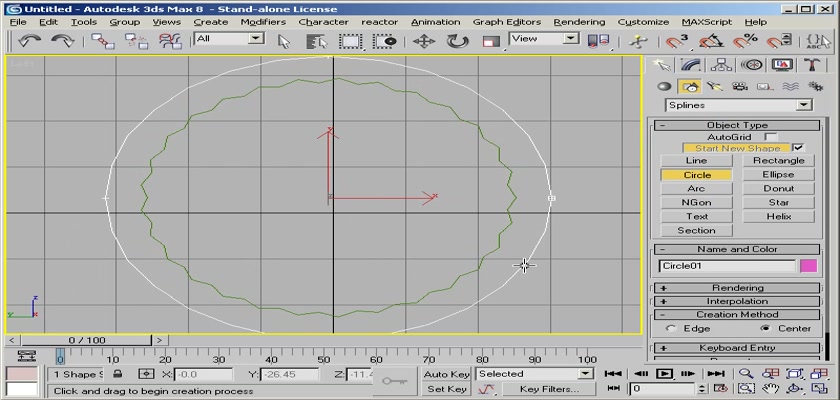
Task: Click the Play Animation button
Action: click(664, 374)
